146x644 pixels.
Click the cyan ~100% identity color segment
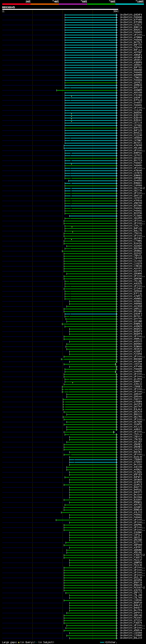tap(130, 4)
